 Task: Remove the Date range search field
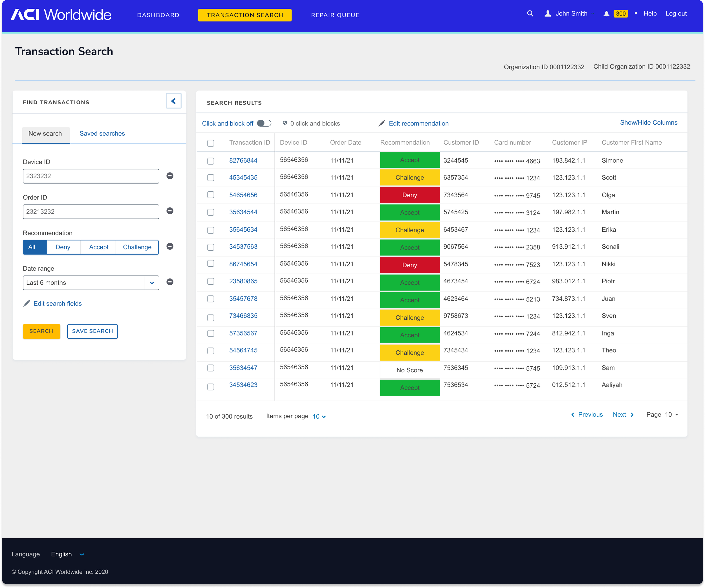coord(170,282)
